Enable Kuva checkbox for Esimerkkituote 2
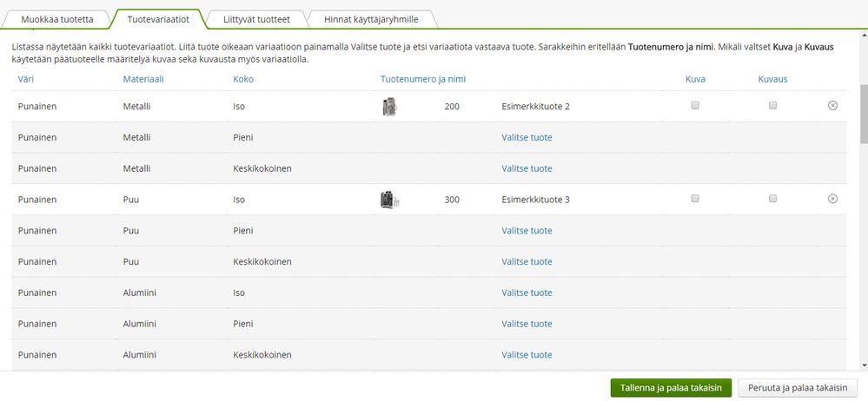Image resolution: width=868 pixels, height=401 pixels. (x=694, y=105)
